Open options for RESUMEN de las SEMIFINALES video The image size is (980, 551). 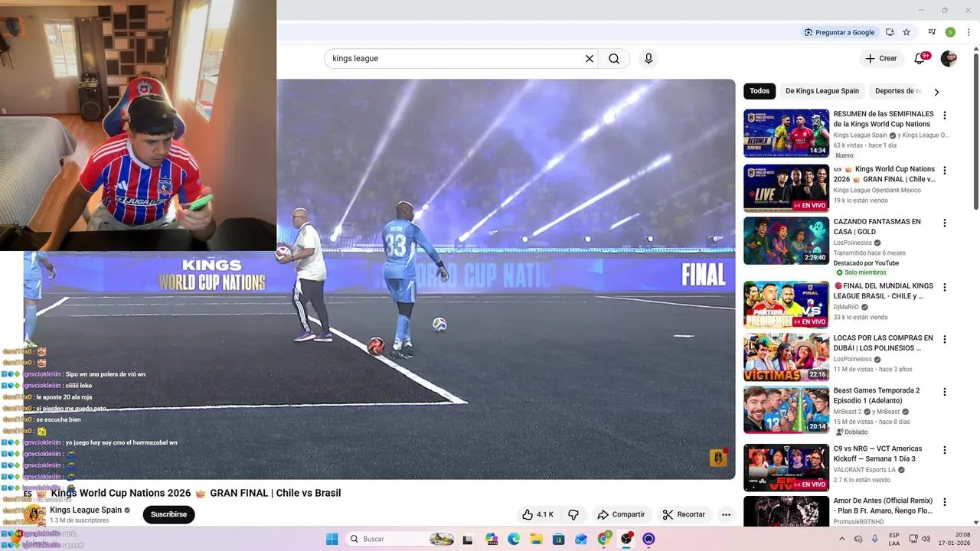pyautogui.click(x=945, y=116)
